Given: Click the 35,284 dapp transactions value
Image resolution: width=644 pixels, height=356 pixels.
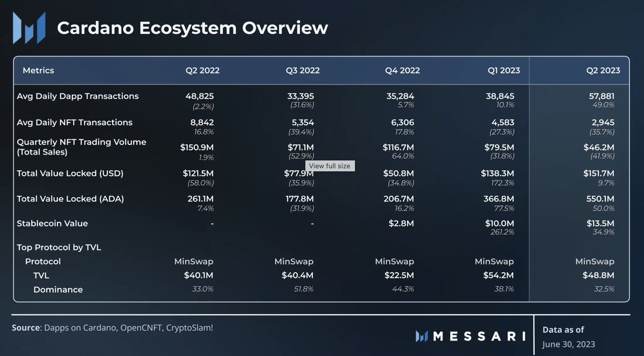Looking at the screenshot, I should pos(400,96).
